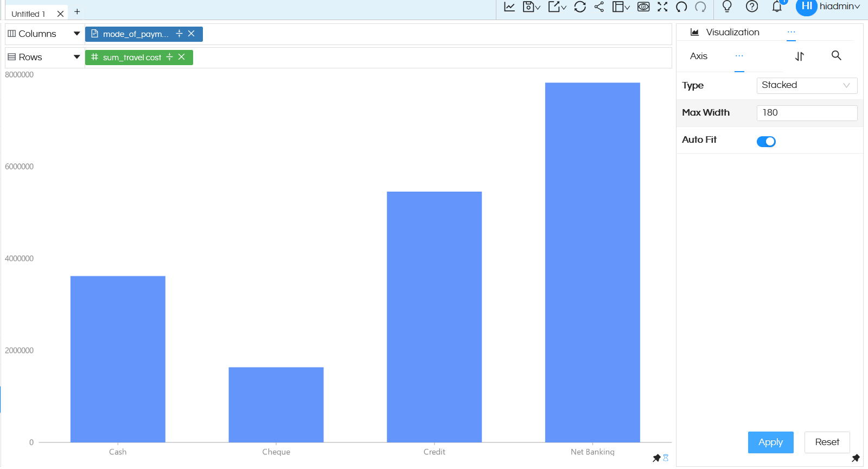
Task: Remove the mode_of_paym... column field
Action: [x=192, y=34]
